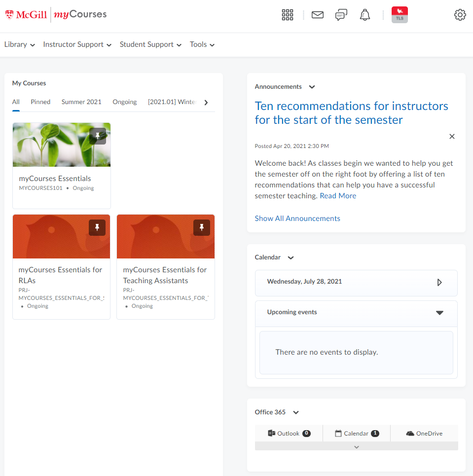The height and width of the screenshot is (476, 473).
Task: Dismiss the announcement with the X icon
Action: click(452, 137)
